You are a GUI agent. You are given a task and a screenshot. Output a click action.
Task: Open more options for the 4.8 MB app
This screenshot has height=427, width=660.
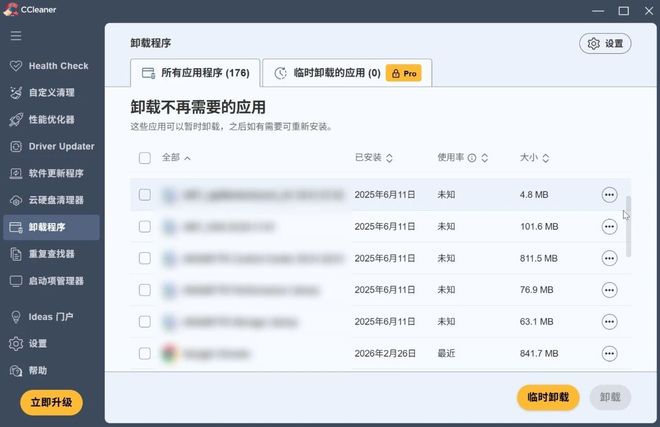pyautogui.click(x=609, y=195)
